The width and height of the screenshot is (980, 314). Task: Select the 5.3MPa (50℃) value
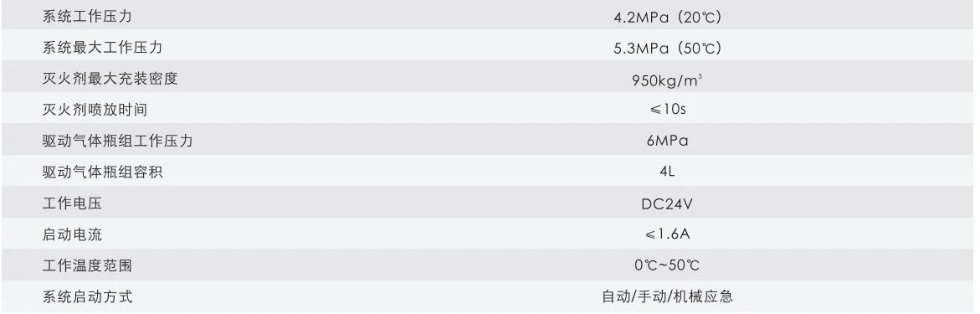click(667, 49)
